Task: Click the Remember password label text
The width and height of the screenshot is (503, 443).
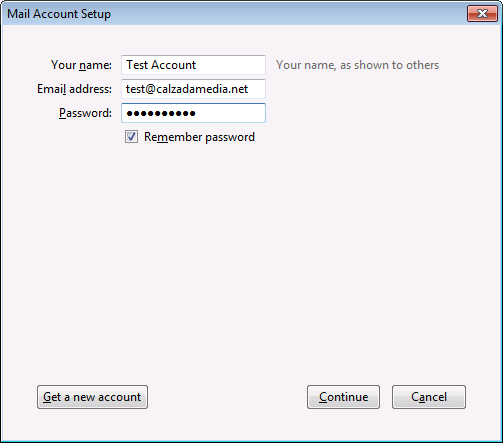Action: point(199,137)
